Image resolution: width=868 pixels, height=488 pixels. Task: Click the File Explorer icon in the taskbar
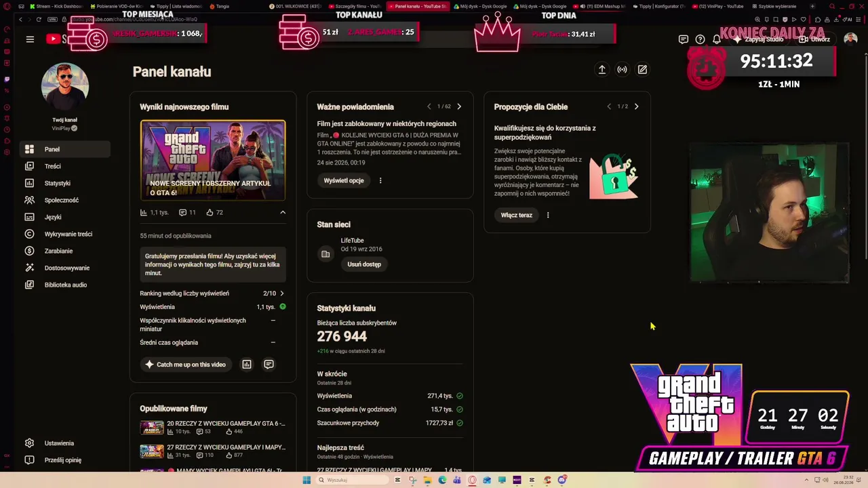427,480
